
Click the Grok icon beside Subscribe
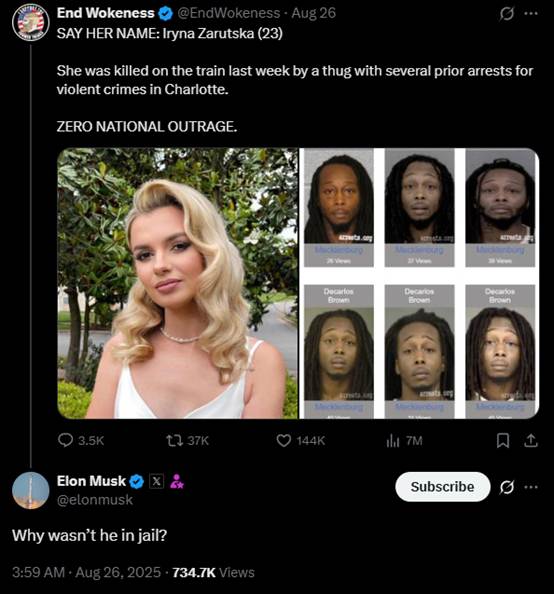click(507, 487)
